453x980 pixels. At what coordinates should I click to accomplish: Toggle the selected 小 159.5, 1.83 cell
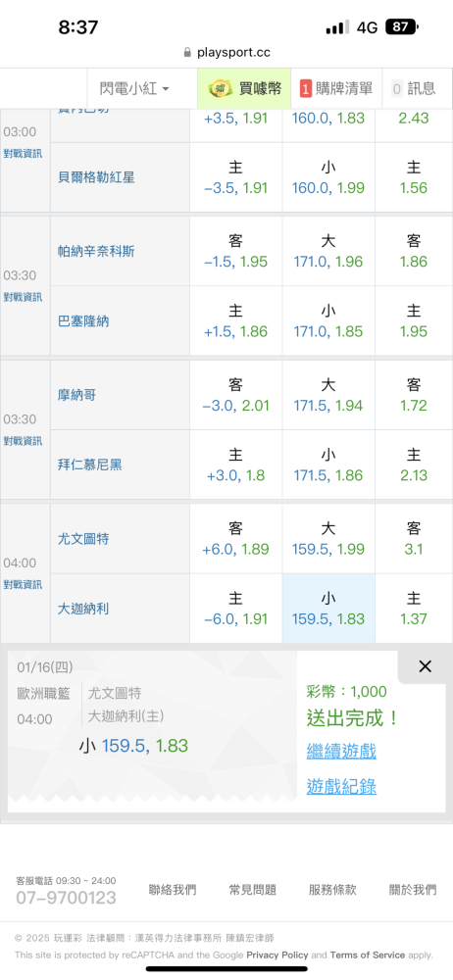[328, 609]
